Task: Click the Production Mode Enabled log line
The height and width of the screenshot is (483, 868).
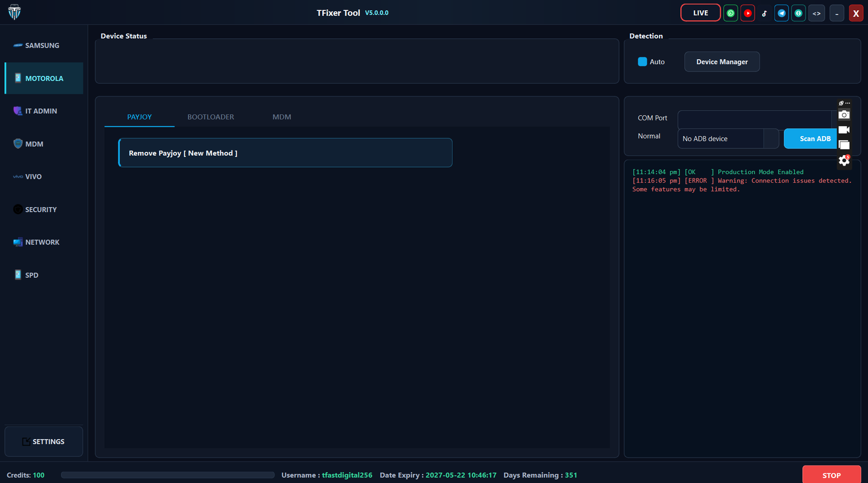Action: pos(718,172)
